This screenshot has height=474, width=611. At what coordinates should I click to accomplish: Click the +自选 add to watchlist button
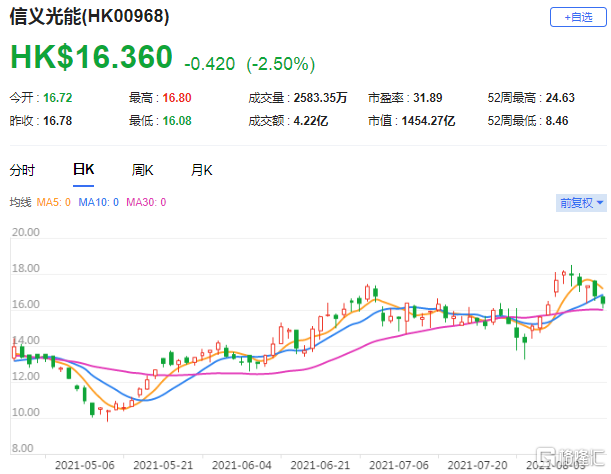[578, 17]
